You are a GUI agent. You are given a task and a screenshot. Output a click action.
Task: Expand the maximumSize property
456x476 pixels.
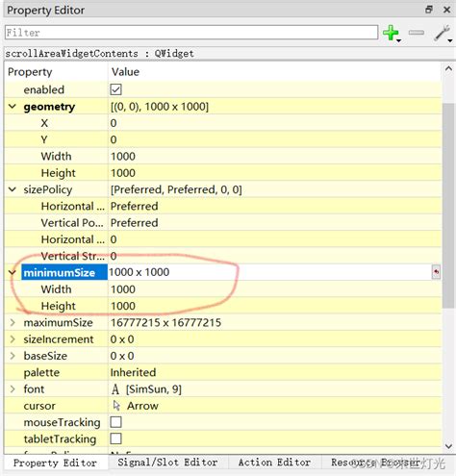13,322
